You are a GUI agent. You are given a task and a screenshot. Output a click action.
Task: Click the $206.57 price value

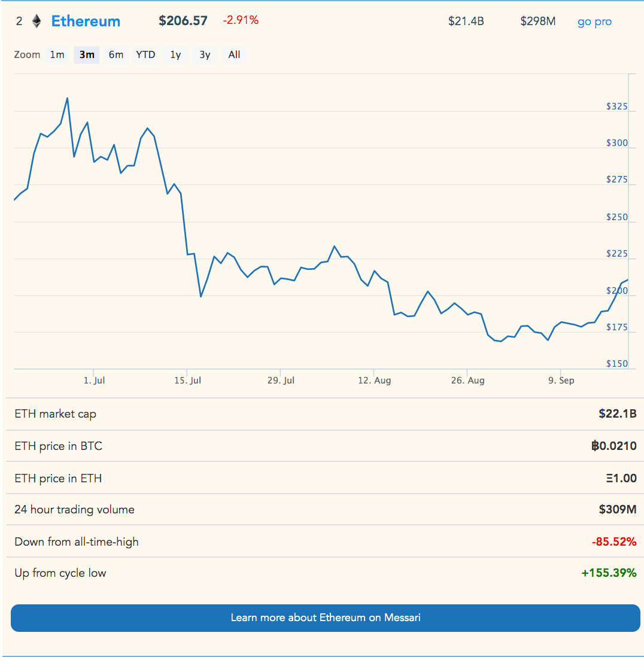point(183,21)
